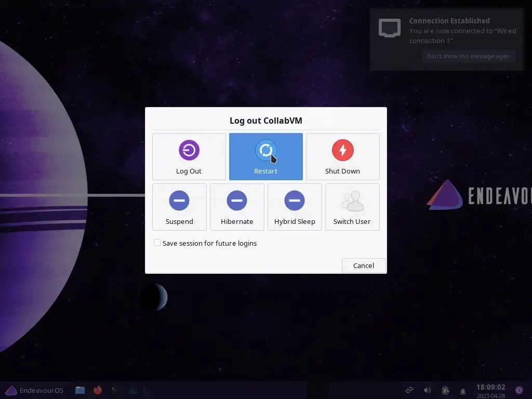532x399 pixels.
Task: Click the Connection Established notification title
Action: click(x=449, y=21)
